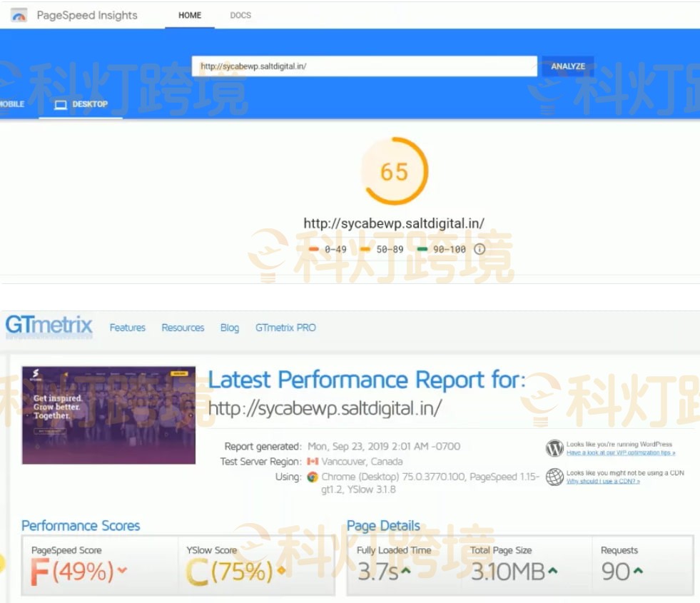This screenshot has height=603, width=700.
Task: Open the HOME tab in PageSpeed Insights
Action: point(190,15)
